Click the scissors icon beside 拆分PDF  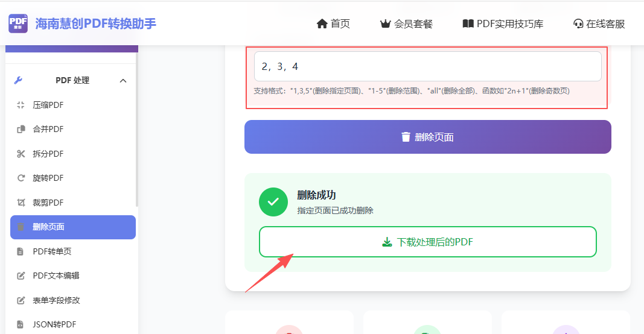21,154
